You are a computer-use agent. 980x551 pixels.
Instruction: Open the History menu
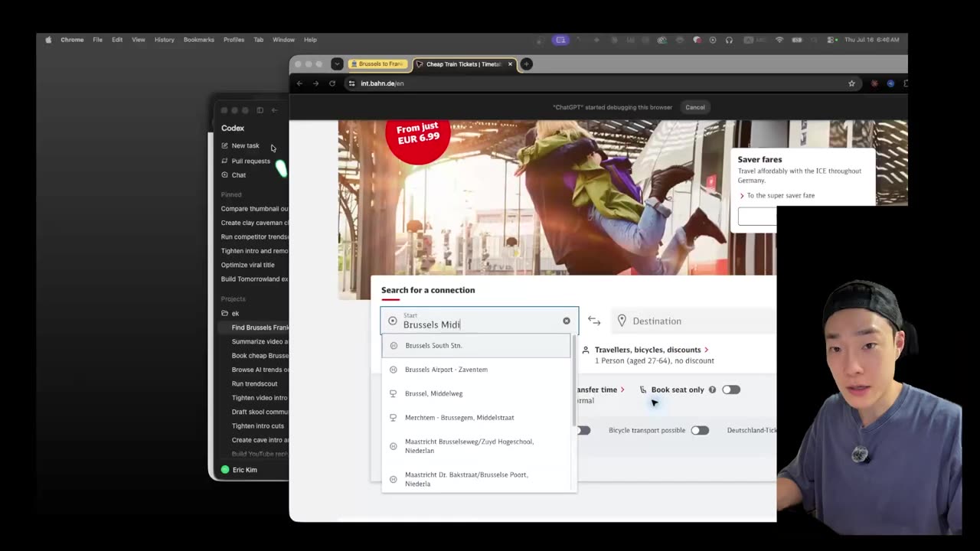point(164,40)
